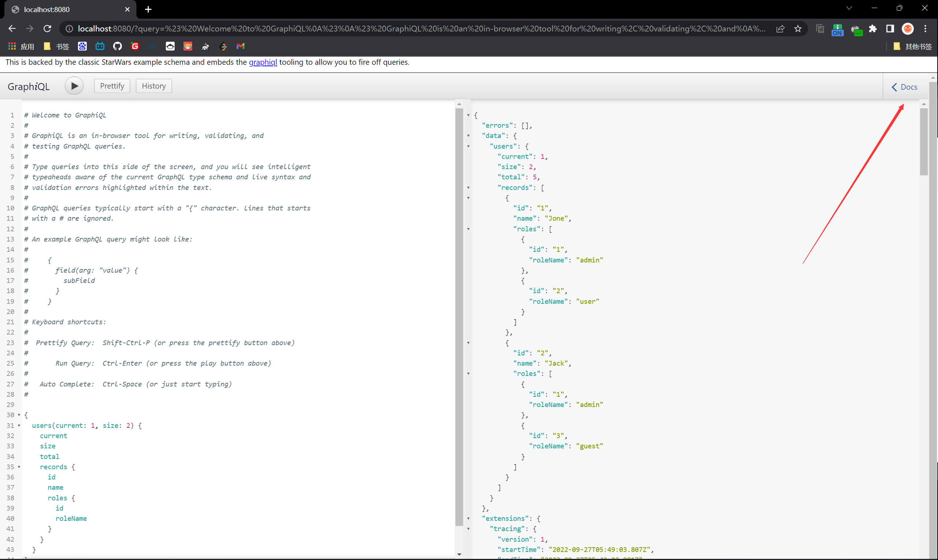Fold the records selection at line 35

pos(19,467)
